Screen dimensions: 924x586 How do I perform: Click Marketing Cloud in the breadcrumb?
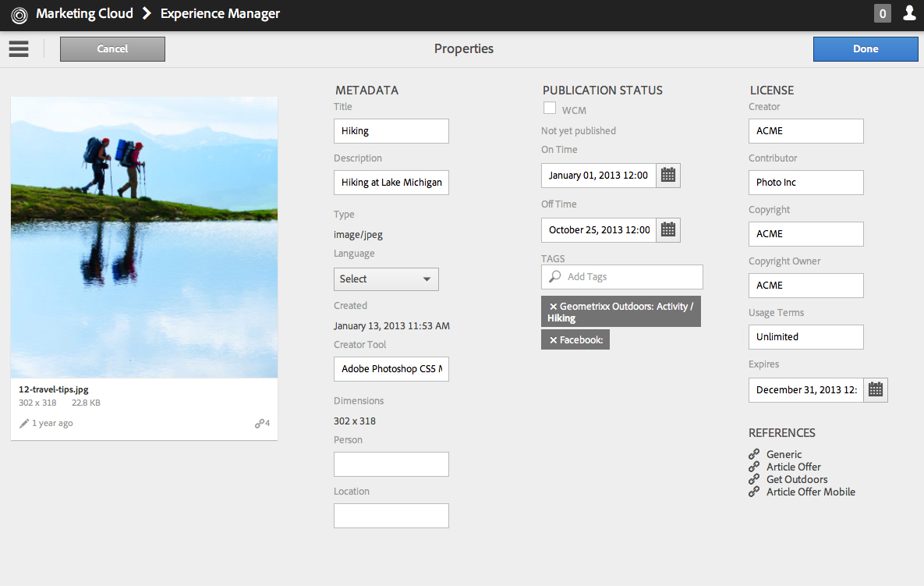(x=83, y=13)
